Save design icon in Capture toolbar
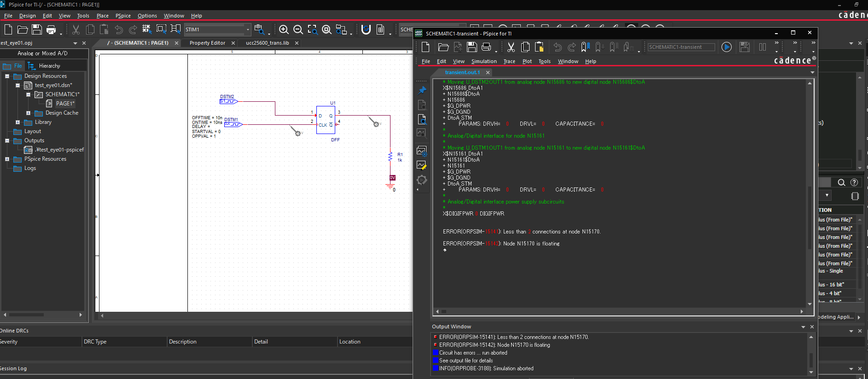868x379 pixels. click(x=37, y=29)
